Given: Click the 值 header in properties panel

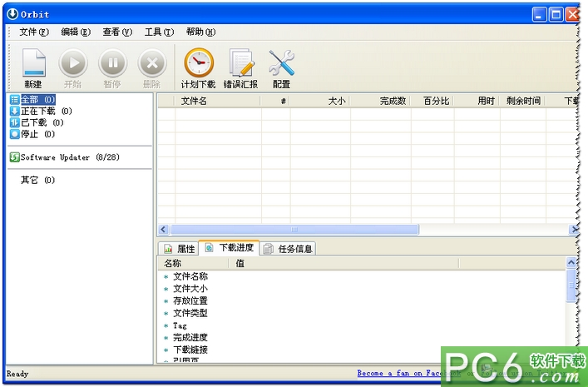Looking at the screenshot, I should [343, 264].
